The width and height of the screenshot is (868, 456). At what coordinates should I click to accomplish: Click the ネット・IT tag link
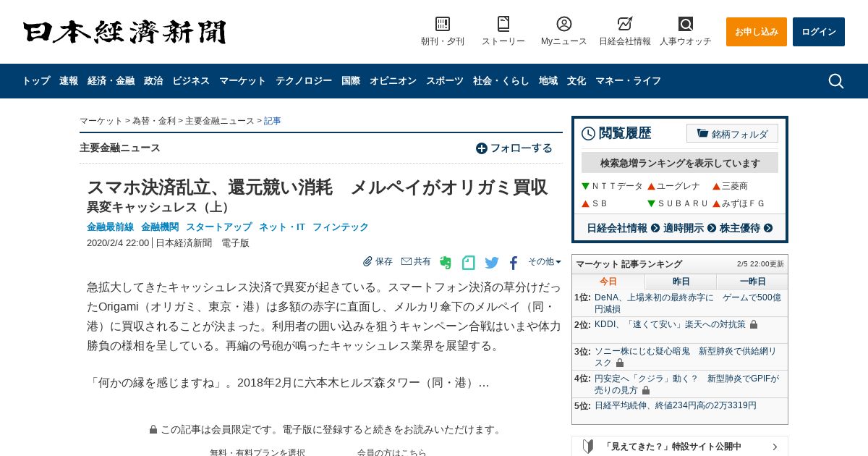click(x=282, y=227)
